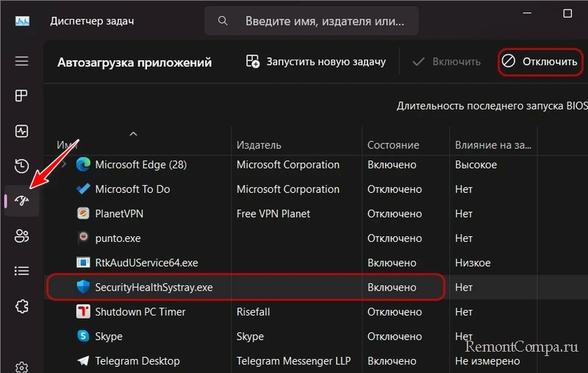
Task: Select the Startup apps page icon
Action: coord(22,201)
